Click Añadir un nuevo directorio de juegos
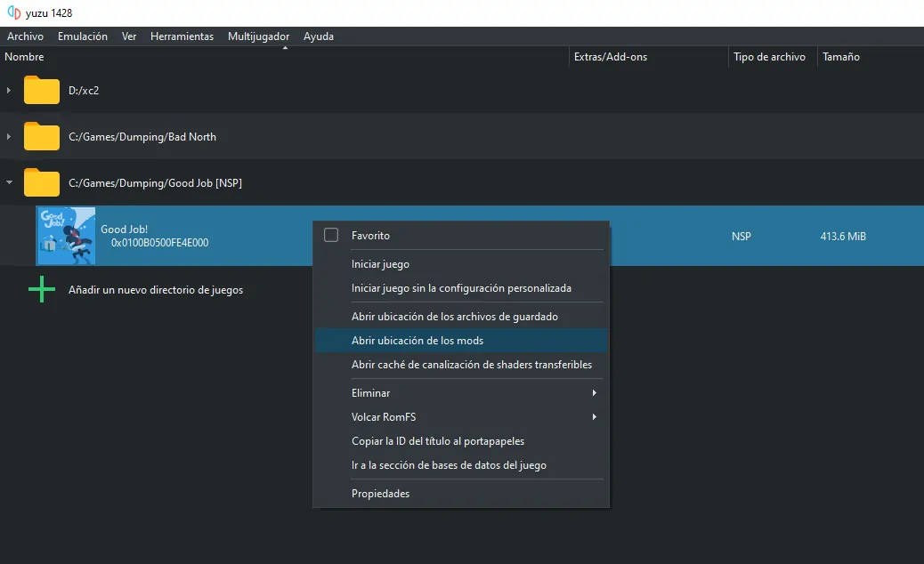Screen dimensions: 924x564 (x=156, y=290)
